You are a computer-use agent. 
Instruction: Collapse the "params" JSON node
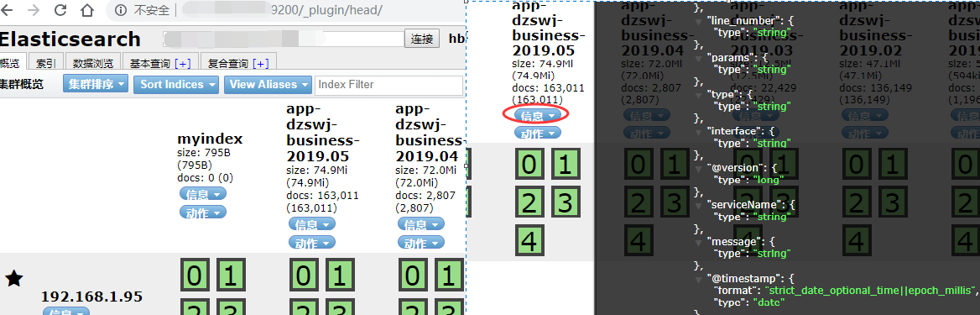point(700,58)
